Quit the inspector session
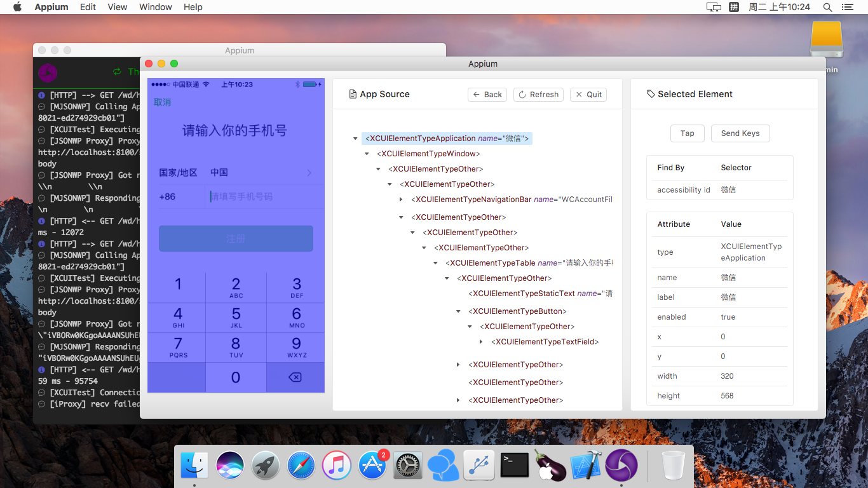The image size is (868, 488). [x=588, y=94]
